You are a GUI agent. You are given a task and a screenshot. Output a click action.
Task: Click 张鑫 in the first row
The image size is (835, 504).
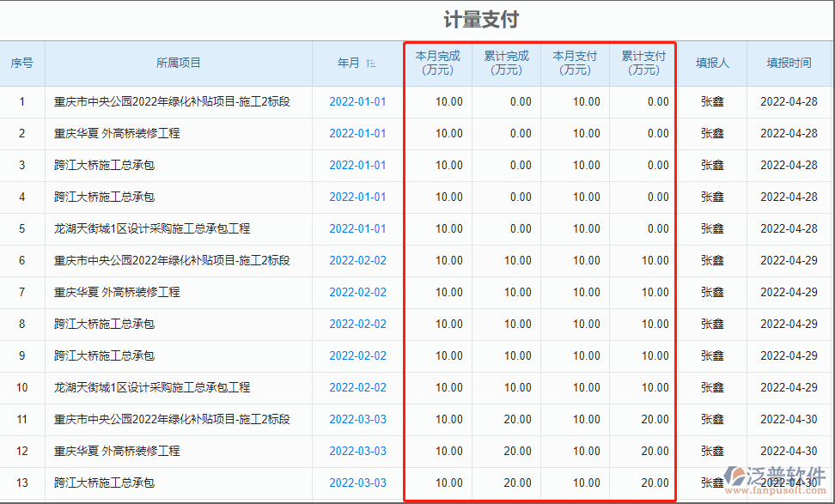[713, 101]
